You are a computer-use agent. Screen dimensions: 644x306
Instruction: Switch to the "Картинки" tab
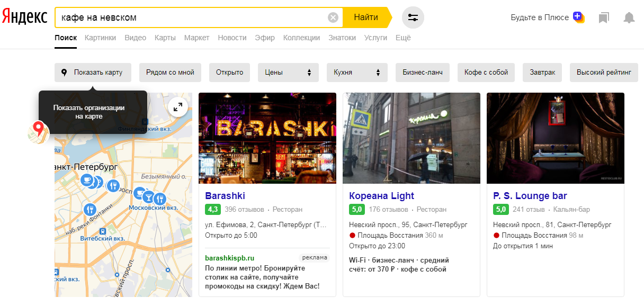[100, 38]
